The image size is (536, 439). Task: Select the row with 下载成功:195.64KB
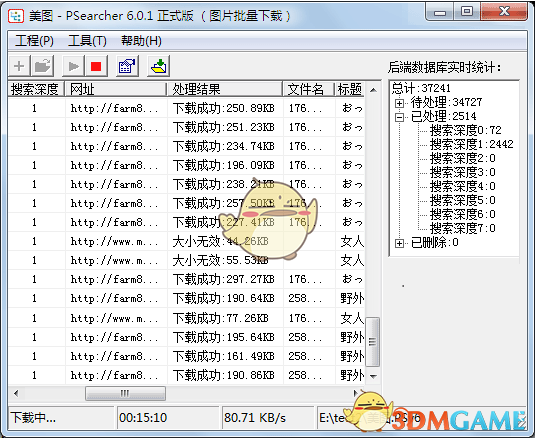(x=186, y=337)
